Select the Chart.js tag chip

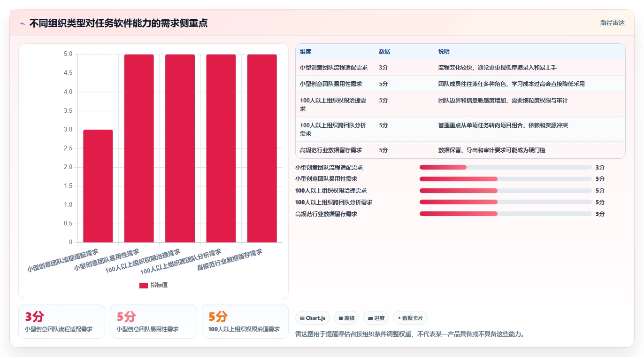click(313, 318)
